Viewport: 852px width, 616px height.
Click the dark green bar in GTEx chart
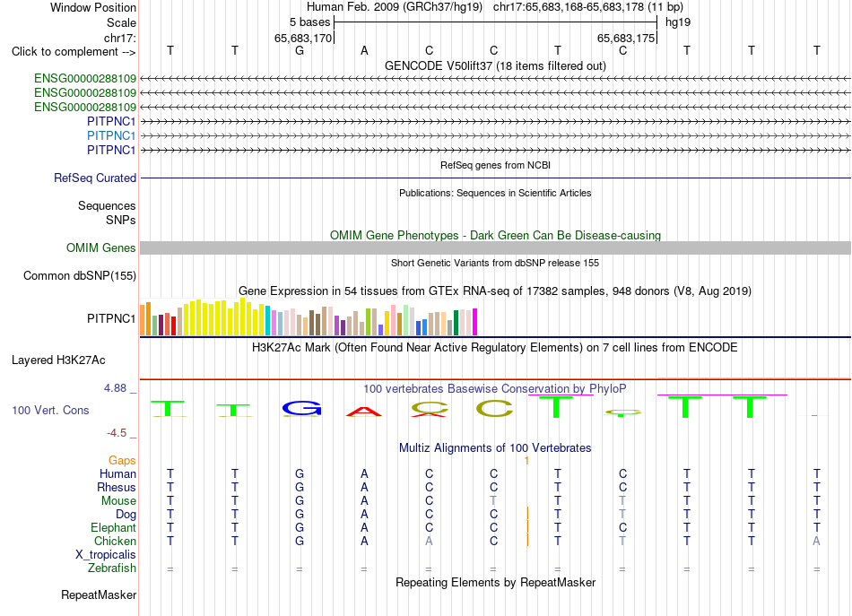coord(456,323)
